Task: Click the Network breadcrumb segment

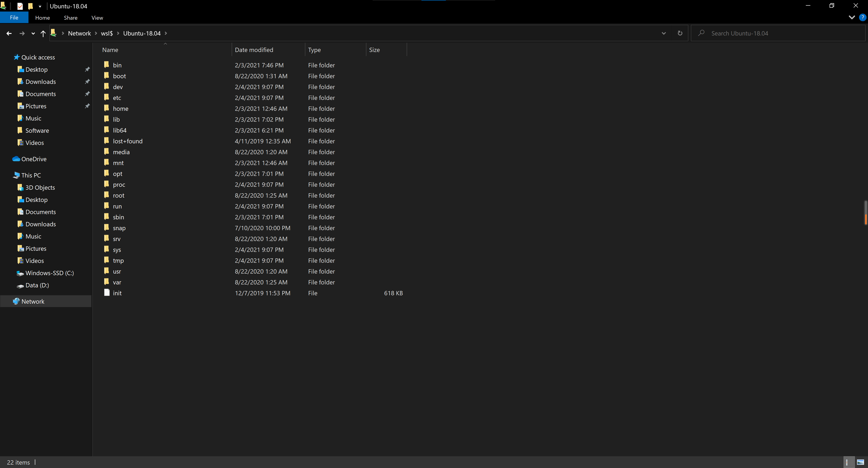Action: tap(80, 33)
